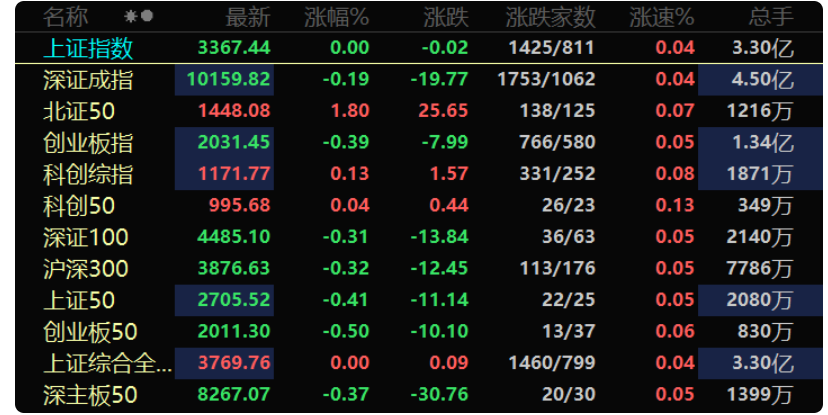Select the 上证指数 row

pyautogui.click(x=419, y=48)
